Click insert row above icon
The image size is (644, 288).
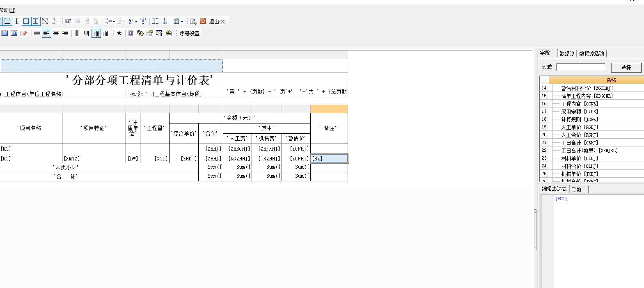pos(87,21)
